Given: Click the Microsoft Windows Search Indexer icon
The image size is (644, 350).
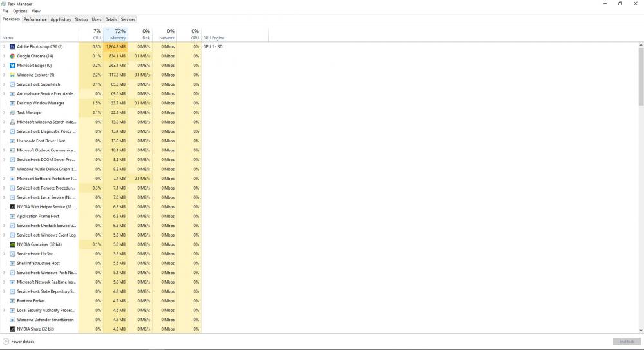Looking at the screenshot, I should click(x=12, y=122).
